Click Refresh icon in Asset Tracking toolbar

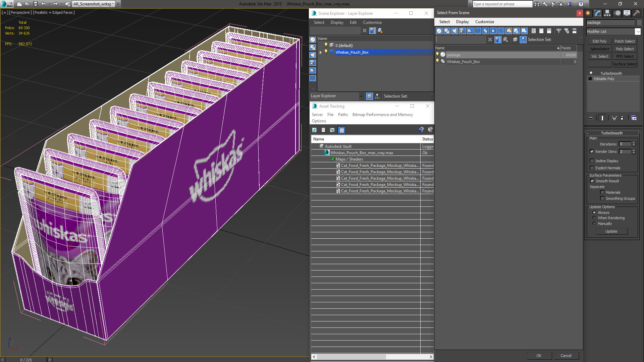coord(314,130)
